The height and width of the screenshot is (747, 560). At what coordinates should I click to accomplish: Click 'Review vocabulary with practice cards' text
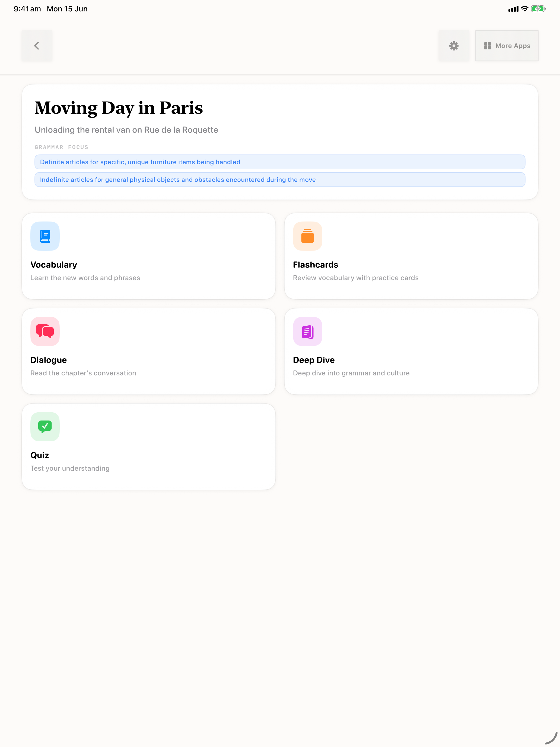point(355,278)
